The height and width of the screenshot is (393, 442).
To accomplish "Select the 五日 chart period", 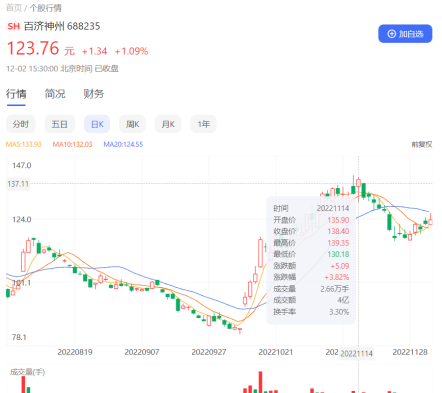I will [x=60, y=124].
